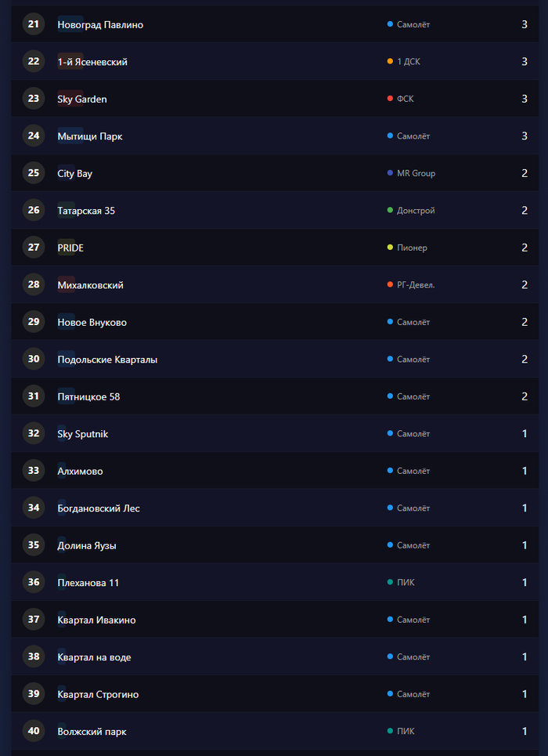This screenshot has width=548, height=756.
Task: Click the MR Group developer label
Action: 416,173
